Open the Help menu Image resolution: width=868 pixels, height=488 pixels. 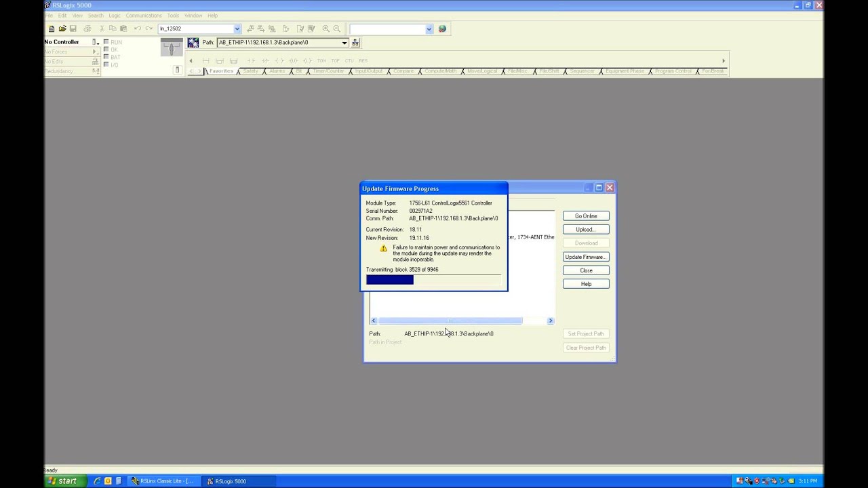click(212, 16)
